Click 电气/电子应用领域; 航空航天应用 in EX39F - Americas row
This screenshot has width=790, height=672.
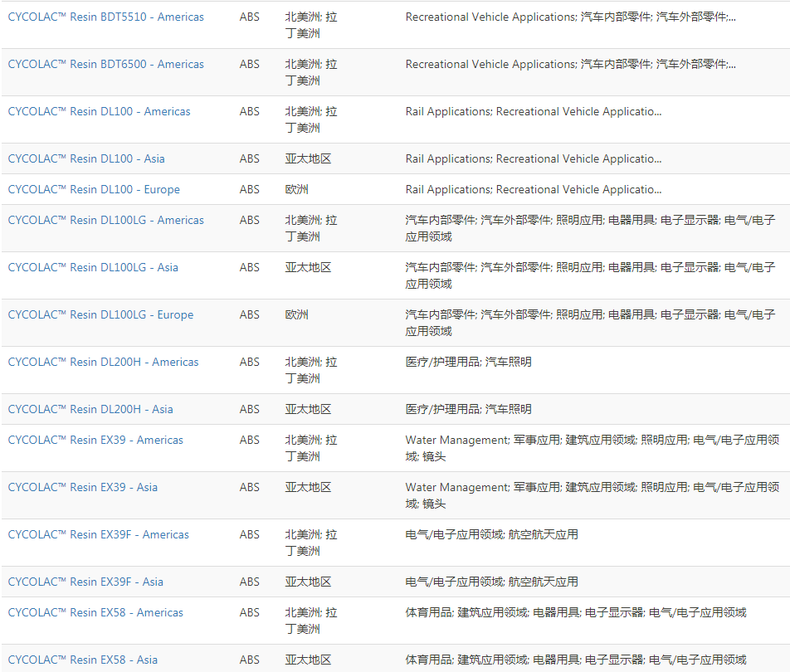491,534
